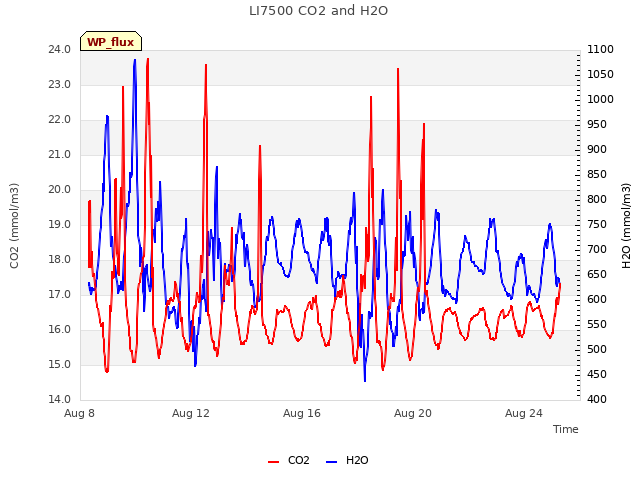Click the 21.0 left axis value
640x480 pixels.
pyautogui.click(x=60, y=154)
